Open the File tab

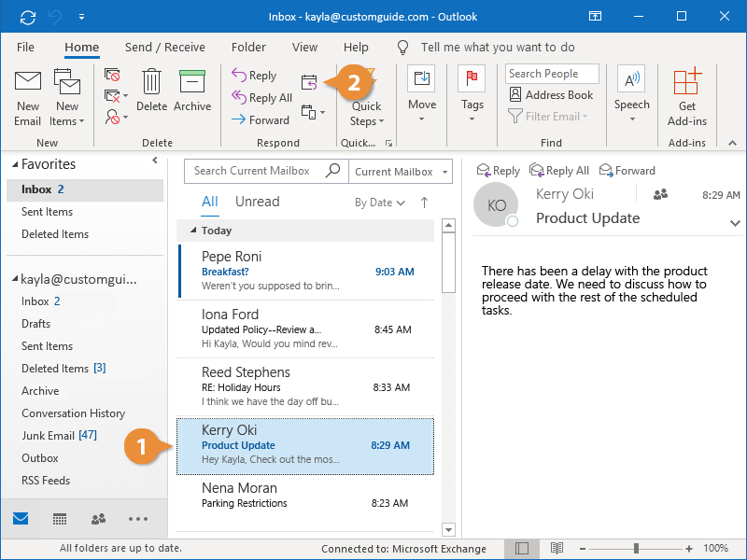pyautogui.click(x=25, y=48)
